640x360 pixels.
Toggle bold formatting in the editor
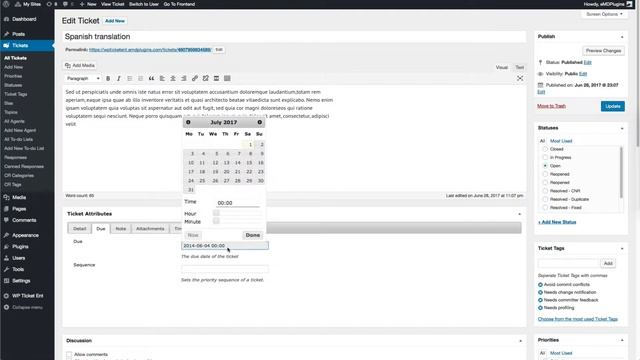click(108, 78)
